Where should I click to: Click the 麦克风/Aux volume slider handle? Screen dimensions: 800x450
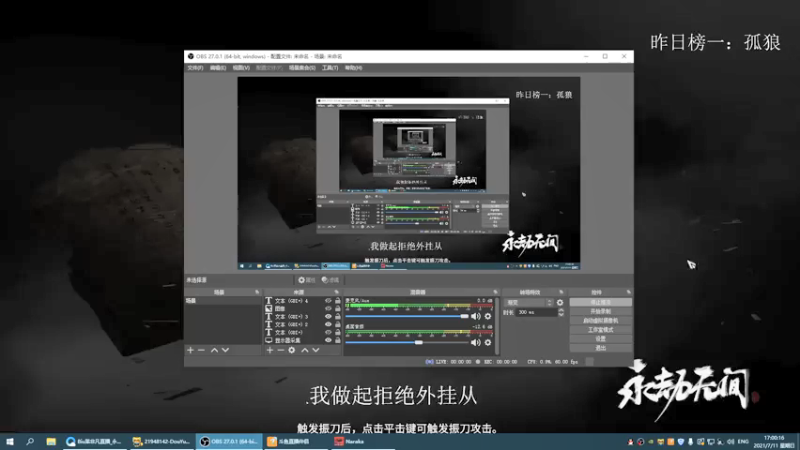coord(464,316)
